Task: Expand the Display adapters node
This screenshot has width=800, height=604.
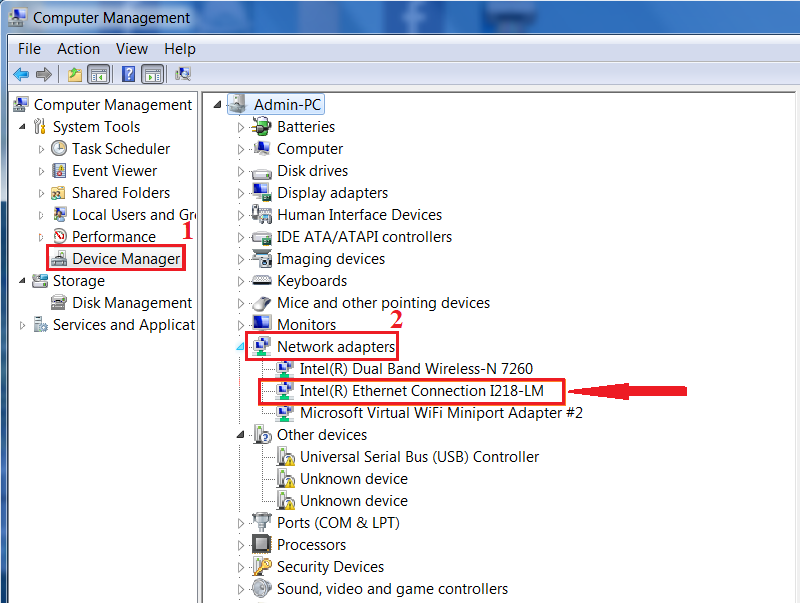Action: (x=241, y=193)
